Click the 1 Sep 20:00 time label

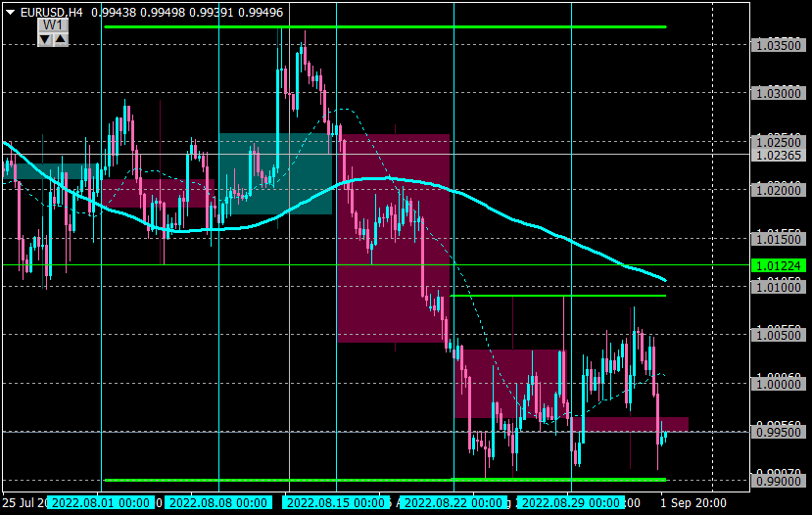click(x=693, y=502)
